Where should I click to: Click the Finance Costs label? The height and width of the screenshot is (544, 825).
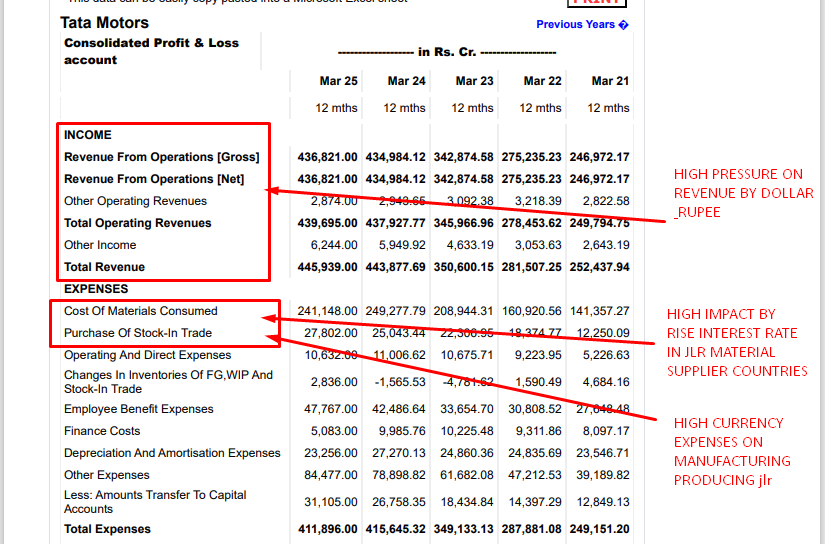[x=102, y=431]
